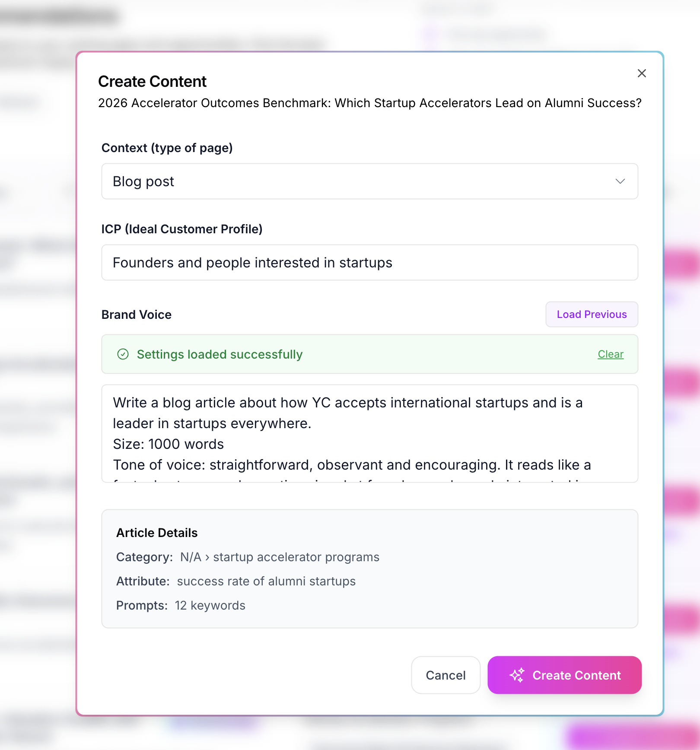The height and width of the screenshot is (750, 700).
Task: Click the sparkle icon on Create Content
Action: pyautogui.click(x=517, y=675)
